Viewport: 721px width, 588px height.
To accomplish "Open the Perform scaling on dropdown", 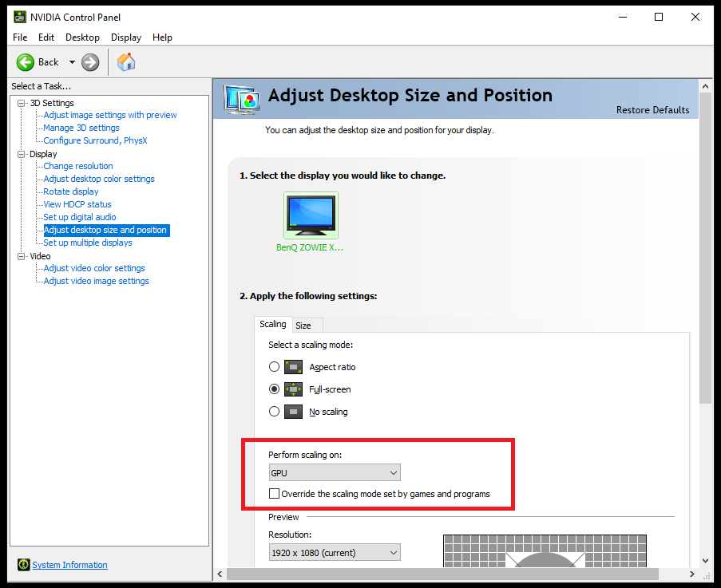I will click(335, 473).
